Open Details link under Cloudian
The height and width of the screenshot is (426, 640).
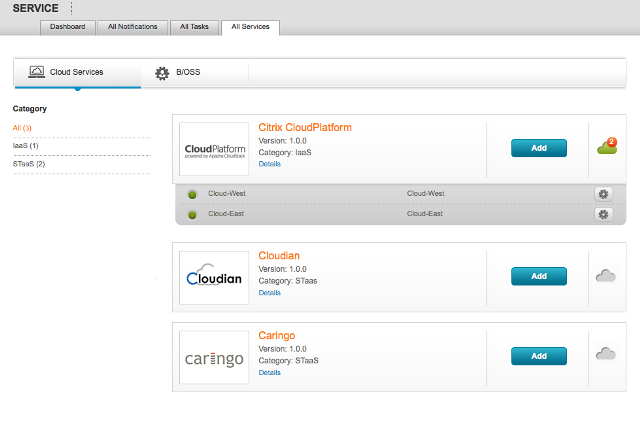270,293
